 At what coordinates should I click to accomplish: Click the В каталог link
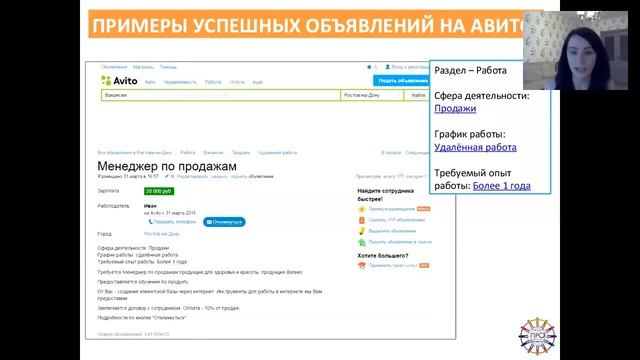(x=391, y=153)
